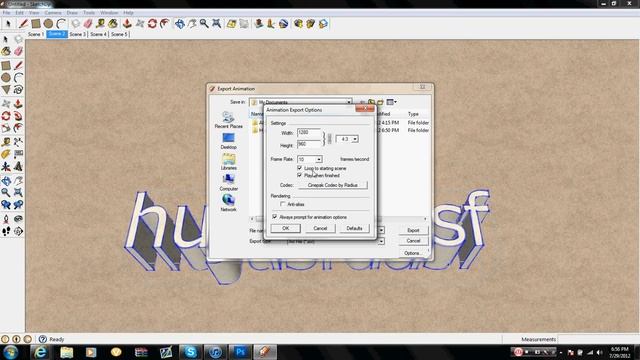Toggle Loop to starting scene checkbox
This screenshot has width=640, height=360.
tap(300, 168)
